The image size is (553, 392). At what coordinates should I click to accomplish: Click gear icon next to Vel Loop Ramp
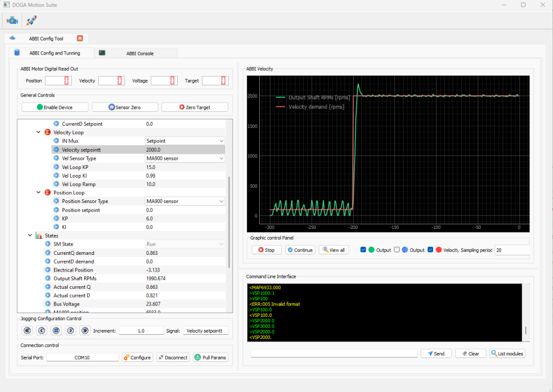[x=56, y=184]
